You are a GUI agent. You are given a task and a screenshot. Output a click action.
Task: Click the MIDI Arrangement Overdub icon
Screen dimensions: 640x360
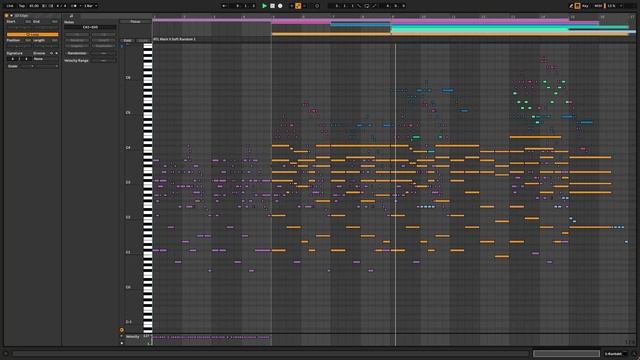[x=291, y=6]
